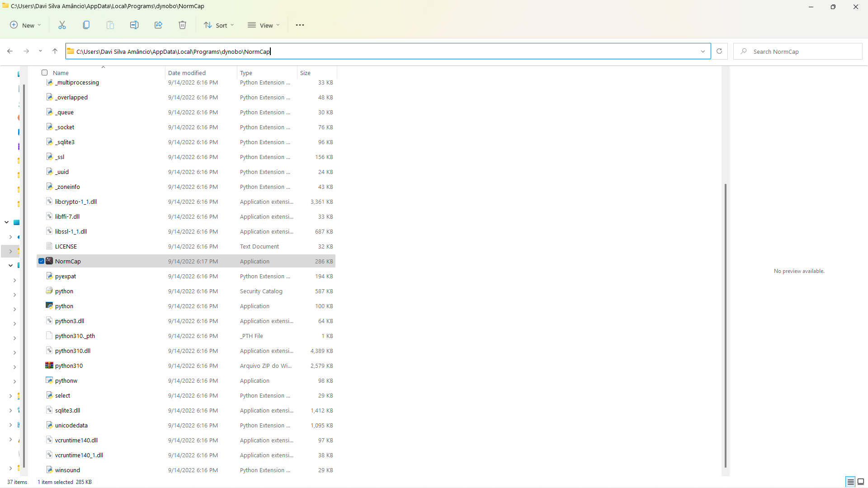
Task: Delete the selected NormCap file via trash icon
Action: [x=182, y=25]
